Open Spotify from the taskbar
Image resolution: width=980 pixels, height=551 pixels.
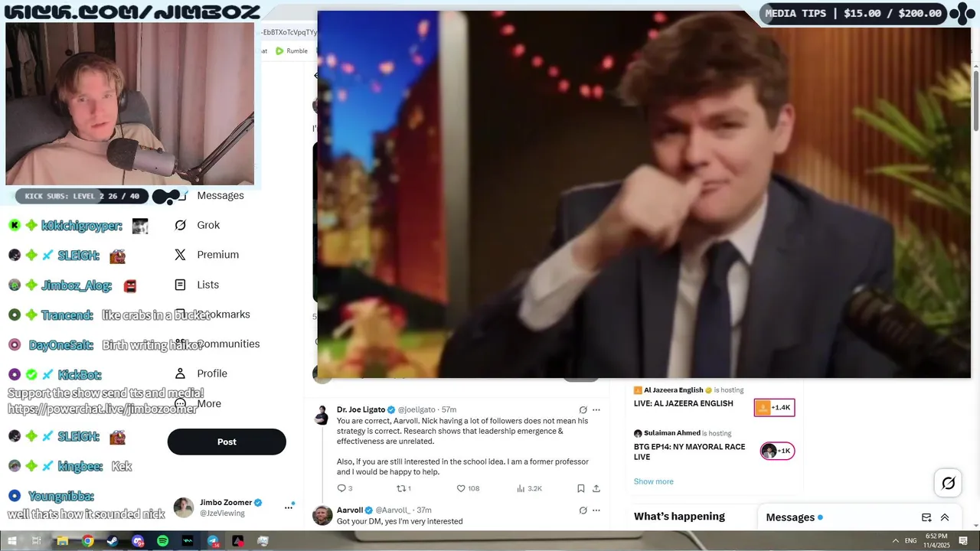(x=162, y=541)
